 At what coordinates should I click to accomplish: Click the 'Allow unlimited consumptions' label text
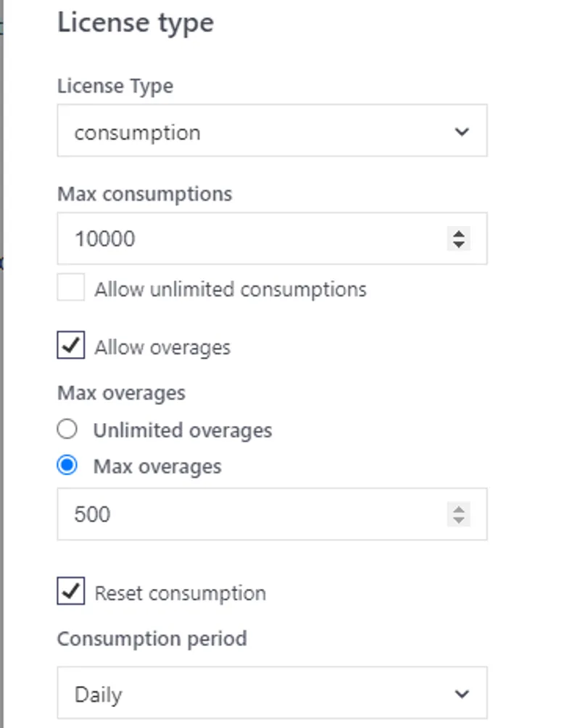pos(231,289)
